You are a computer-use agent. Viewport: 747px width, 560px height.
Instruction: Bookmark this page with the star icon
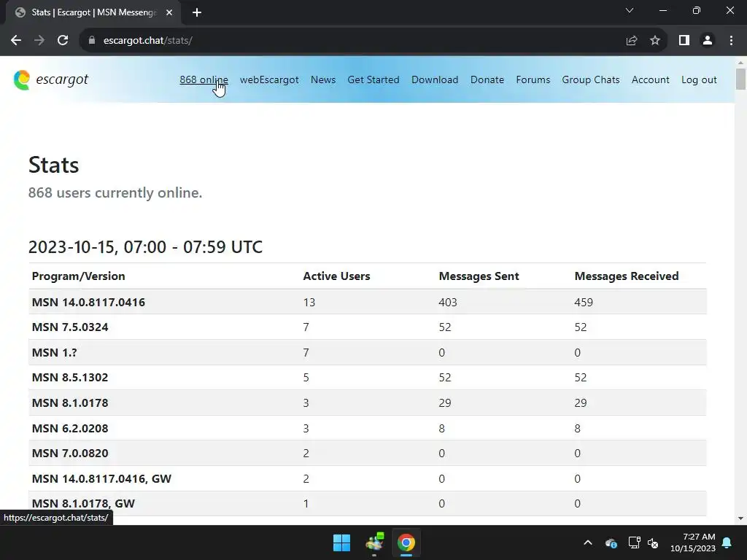(x=655, y=41)
